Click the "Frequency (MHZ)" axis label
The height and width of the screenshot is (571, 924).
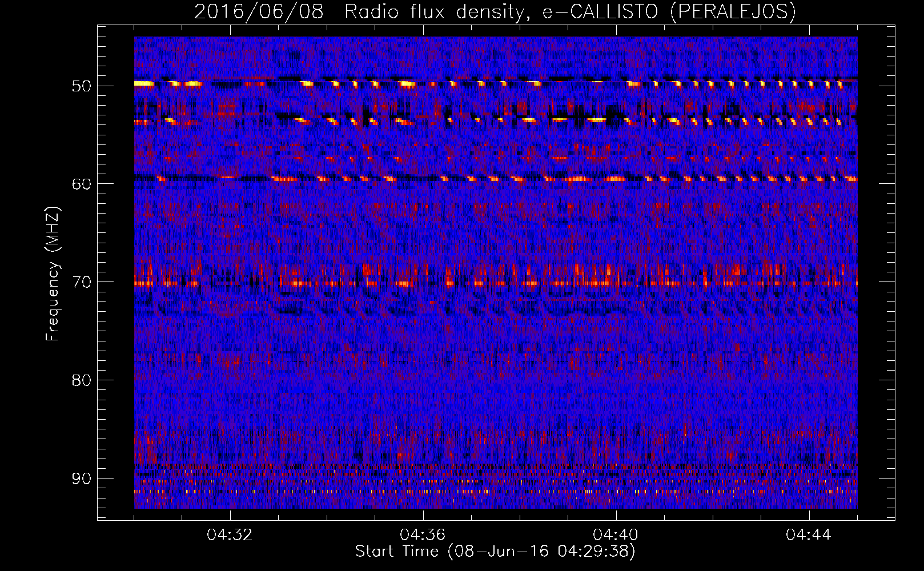click(52, 274)
